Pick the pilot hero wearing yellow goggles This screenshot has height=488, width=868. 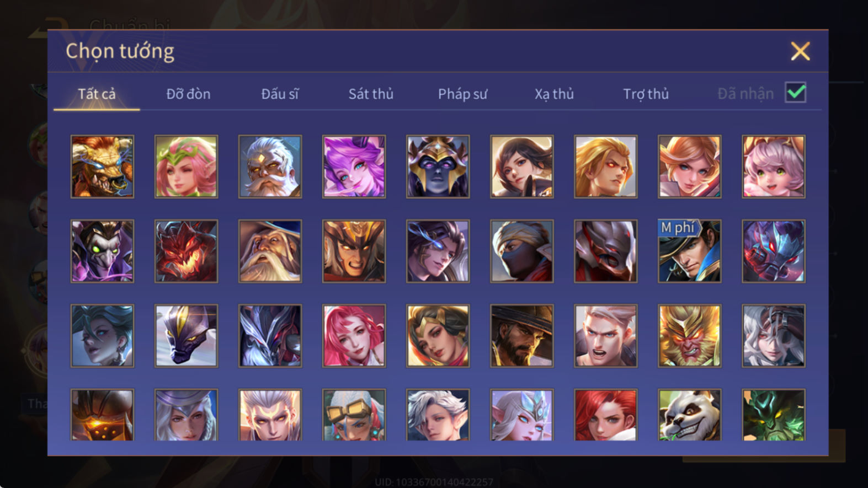(x=354, y=415)
